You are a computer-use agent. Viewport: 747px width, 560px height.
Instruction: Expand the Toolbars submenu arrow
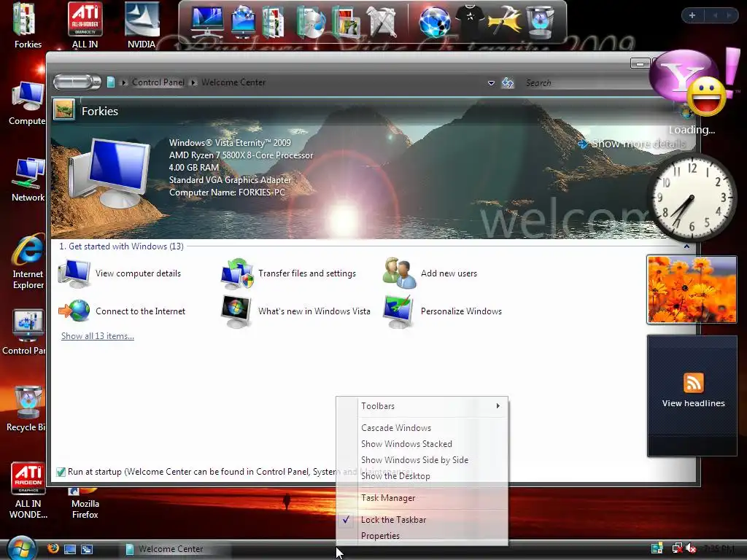[498, 406]
